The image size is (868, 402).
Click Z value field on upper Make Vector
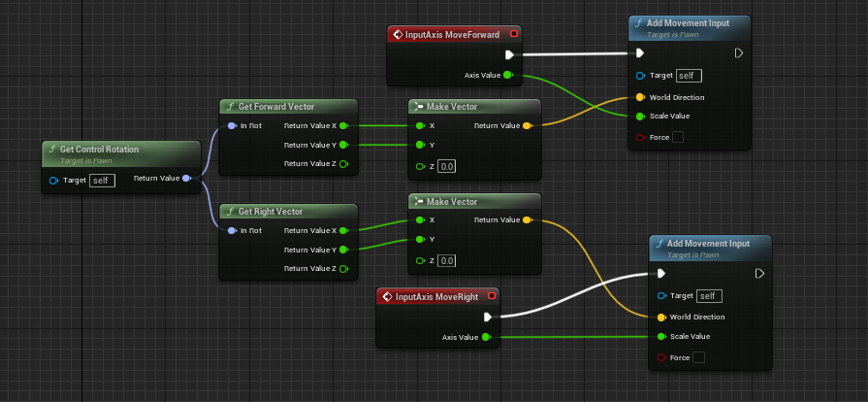pyautogui.click(x=447, y=166)
